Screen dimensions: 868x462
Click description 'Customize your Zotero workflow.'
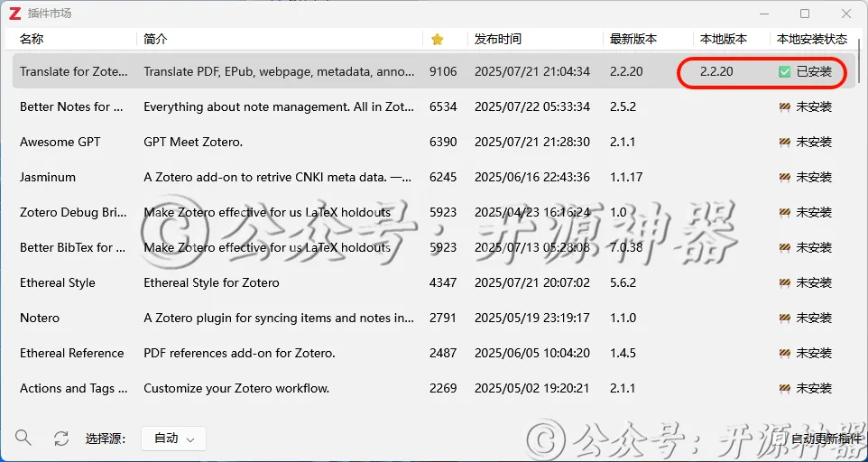pyautogui.click(x=236, y=388)
